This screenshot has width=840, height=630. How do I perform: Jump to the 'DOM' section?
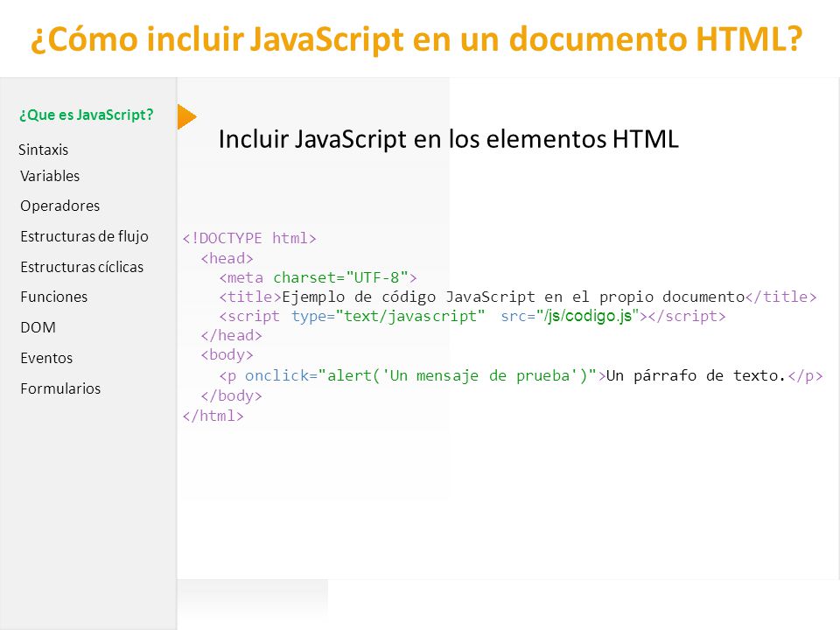click(38, 327)
